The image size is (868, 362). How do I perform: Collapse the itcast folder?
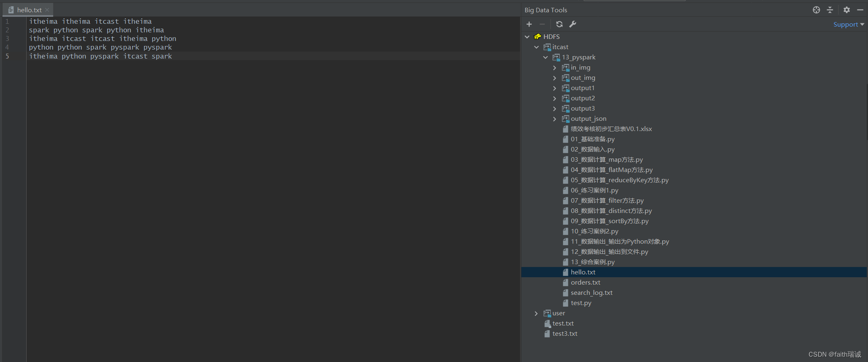coord(537,47)
